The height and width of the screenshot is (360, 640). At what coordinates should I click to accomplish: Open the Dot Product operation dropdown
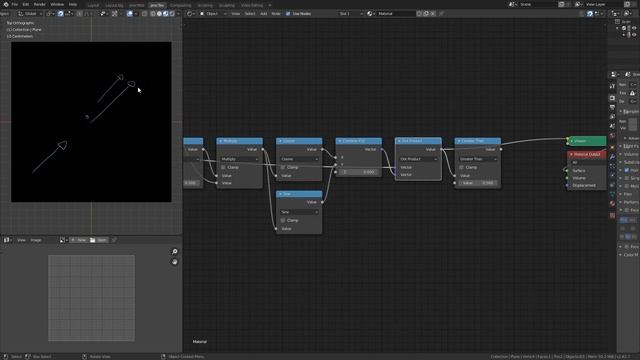tap(418, 159)
